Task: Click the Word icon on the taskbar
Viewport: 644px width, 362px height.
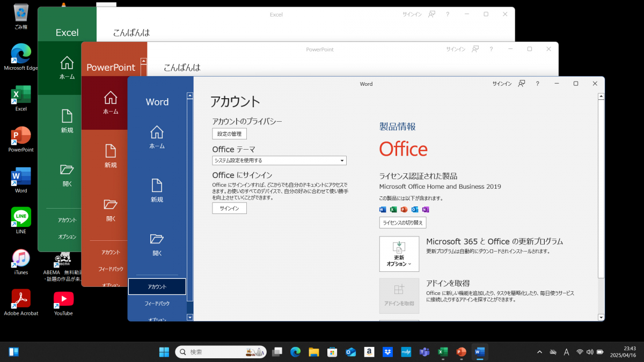Action: pos(479,352)
